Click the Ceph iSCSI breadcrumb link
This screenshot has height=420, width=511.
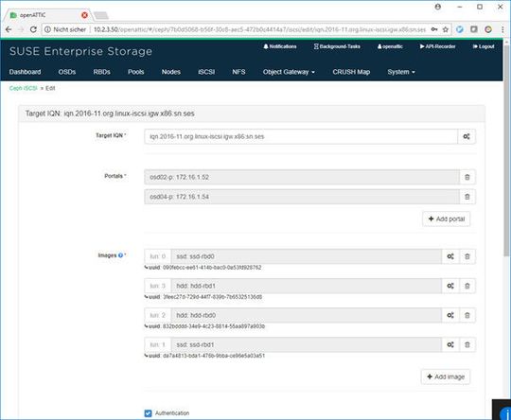point(23,88)
